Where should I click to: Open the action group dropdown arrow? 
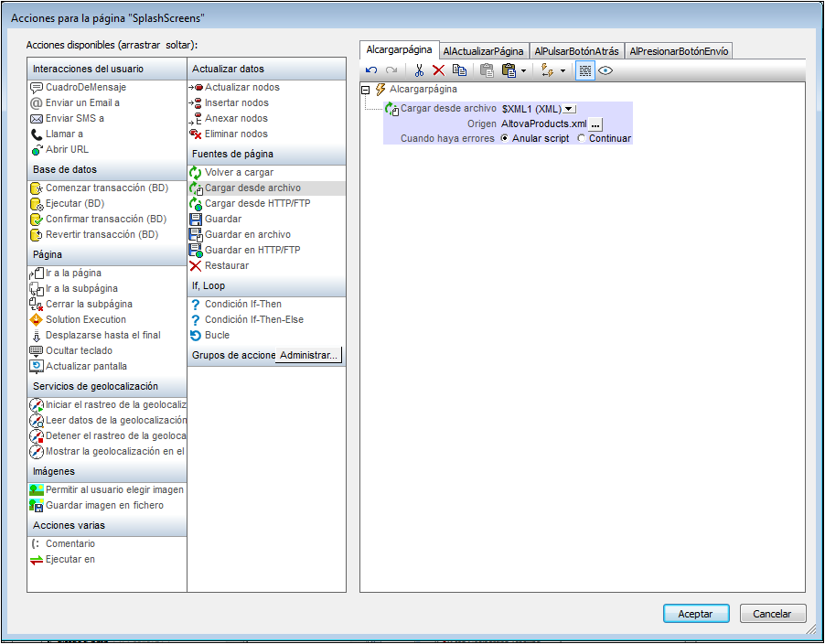tap(562, 71)
